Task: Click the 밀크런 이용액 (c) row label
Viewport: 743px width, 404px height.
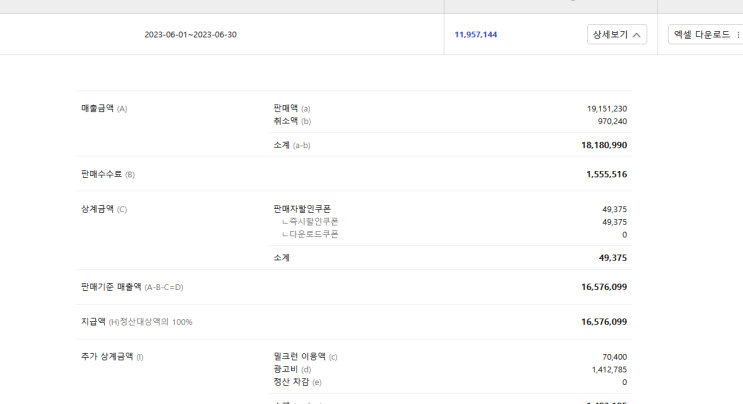Action: point(305,356)
